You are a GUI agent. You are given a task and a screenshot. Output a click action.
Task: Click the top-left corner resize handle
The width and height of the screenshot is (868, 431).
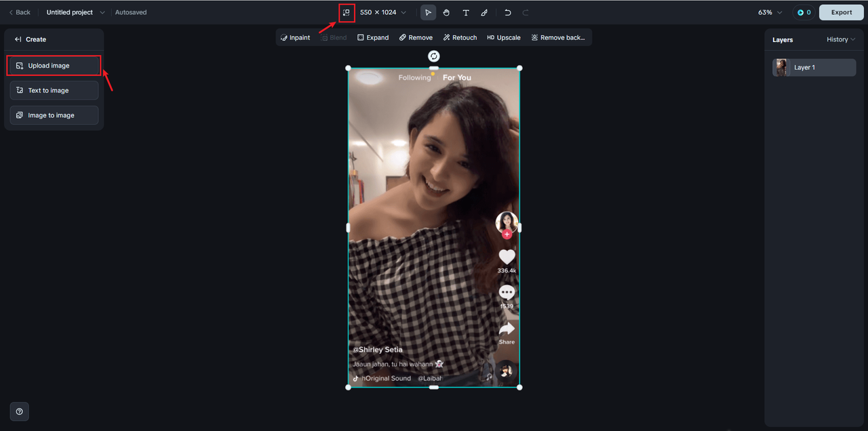pos(349,68)
